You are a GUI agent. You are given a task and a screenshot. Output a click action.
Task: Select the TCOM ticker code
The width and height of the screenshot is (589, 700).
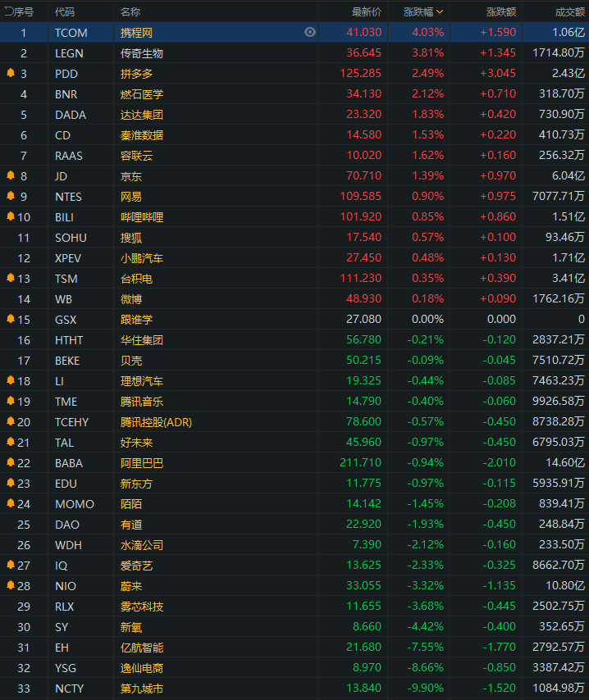pyautogui.click(x=71, y=33)
